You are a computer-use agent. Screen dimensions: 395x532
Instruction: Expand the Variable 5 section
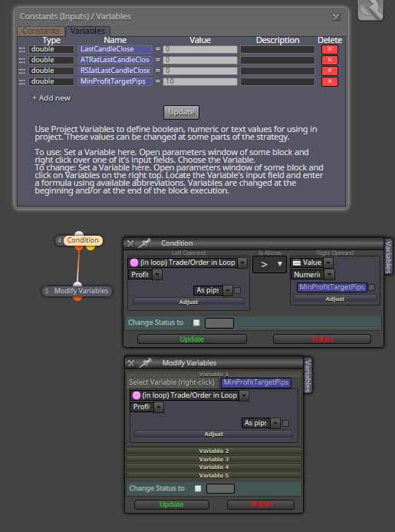(214, 476)
